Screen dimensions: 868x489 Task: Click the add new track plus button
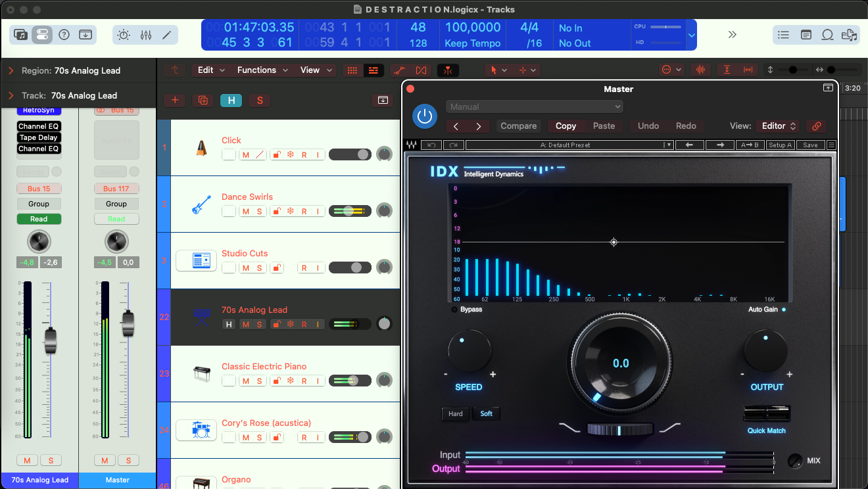[174, 101]
